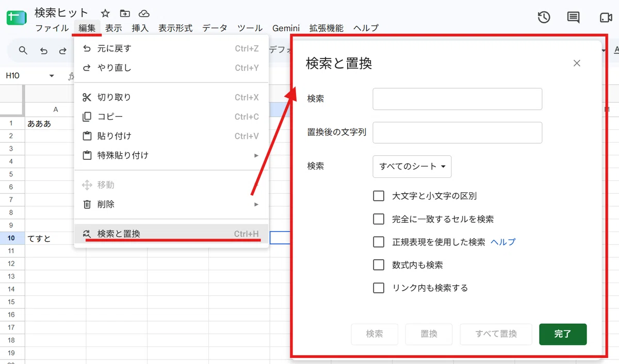Choose やり直し from the edit menu
Image resolution: width=619 pixels, height=364 pixels.
click(171, 68)
